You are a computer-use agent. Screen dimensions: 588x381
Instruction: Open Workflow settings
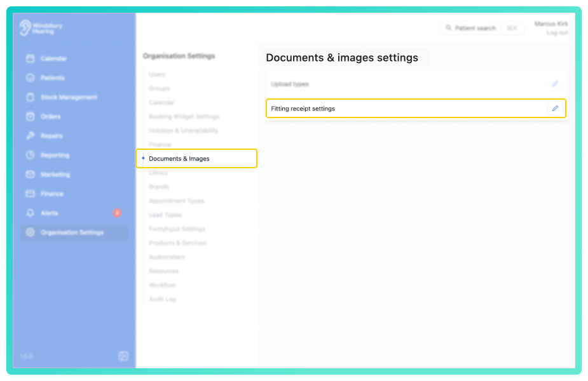point(162,285)
